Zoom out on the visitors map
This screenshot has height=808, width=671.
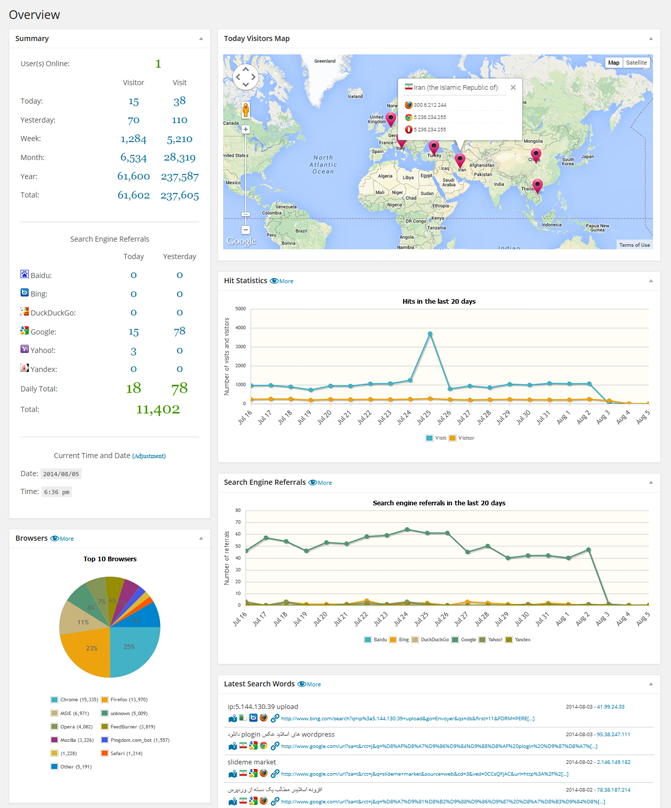[245, 230]
